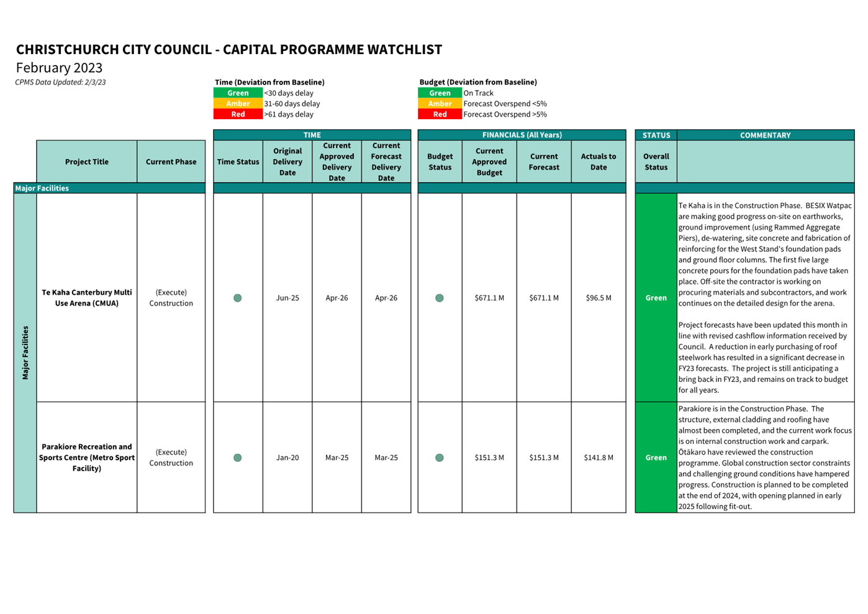Click the Parakiore time status dot

pos(237,458)
